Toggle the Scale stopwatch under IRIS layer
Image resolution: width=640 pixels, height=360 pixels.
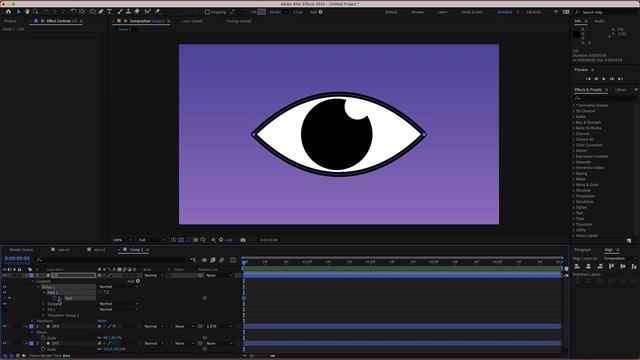(x=43, y=338)
